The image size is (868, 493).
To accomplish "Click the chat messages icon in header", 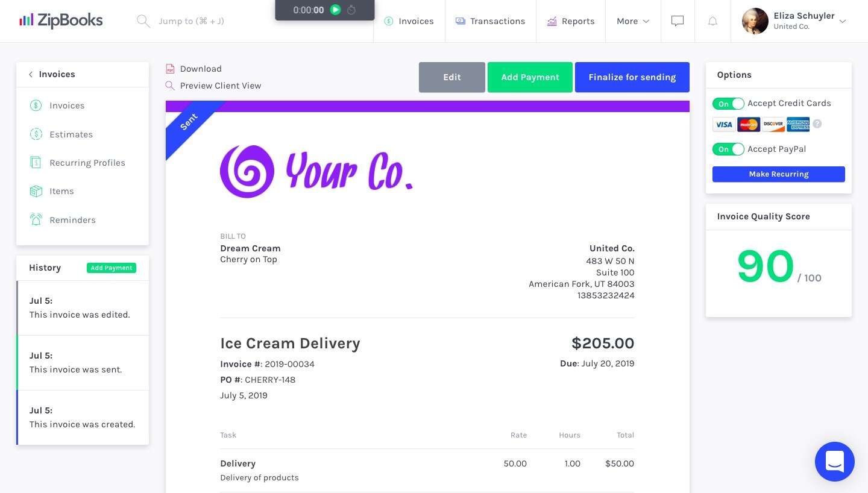I will pos(678,21).
